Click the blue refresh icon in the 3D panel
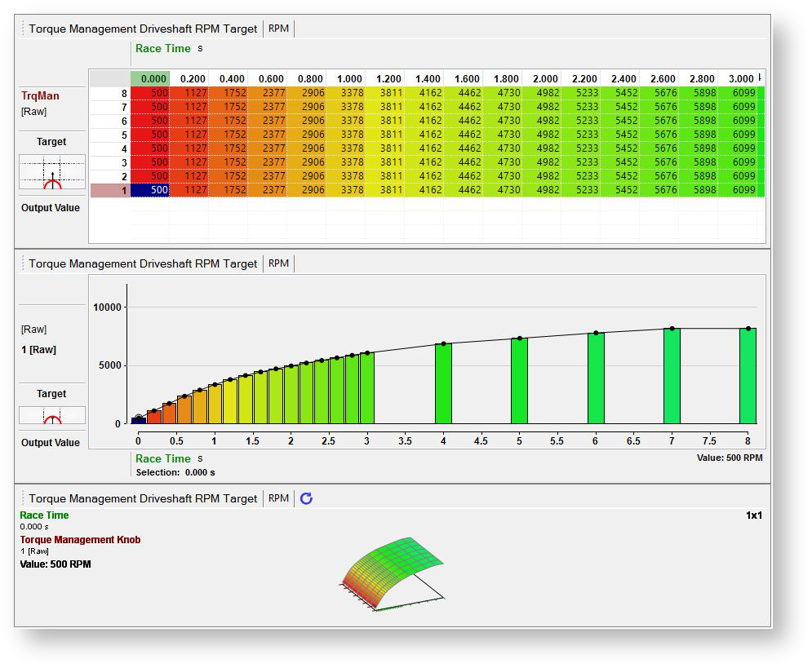 coord(306,498)
